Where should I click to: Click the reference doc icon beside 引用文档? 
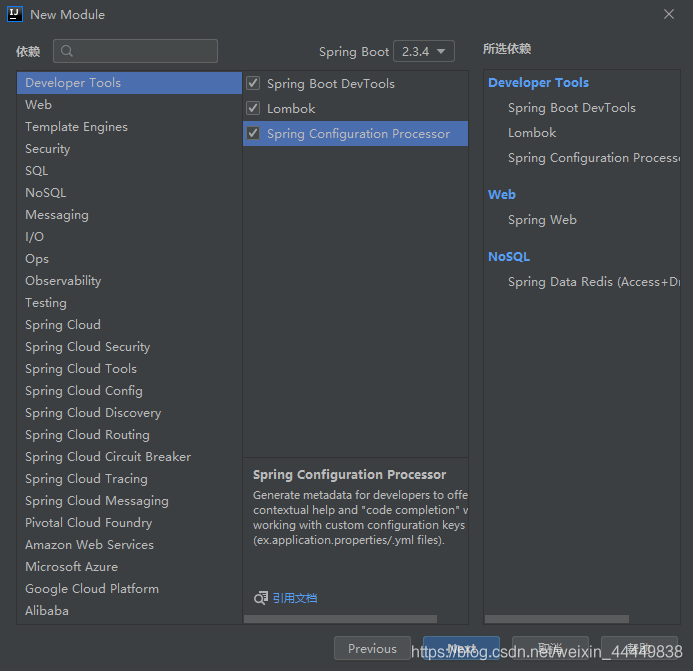261,598
